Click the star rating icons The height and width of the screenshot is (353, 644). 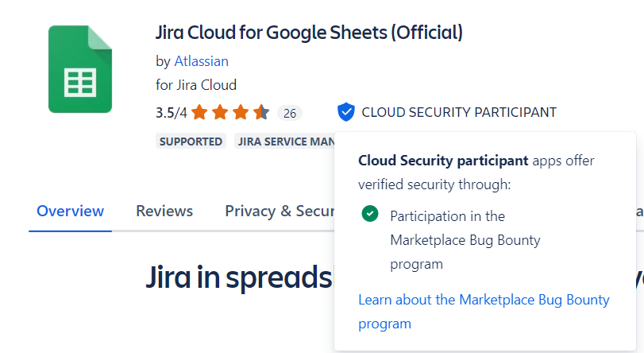click(x=230, y=112)
